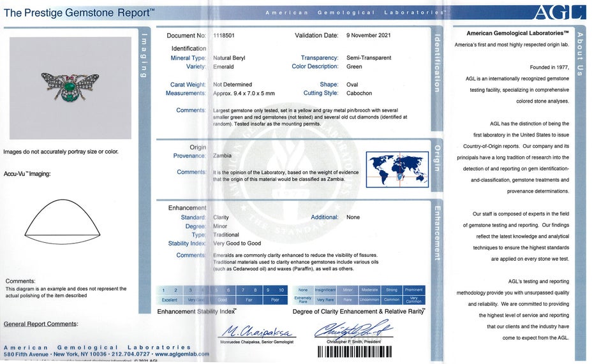This screenshot has width=592, height=364.
Task: Click the 'None' clarity enhancement cell
Action: pyautogui.click(x=303, y=290)
